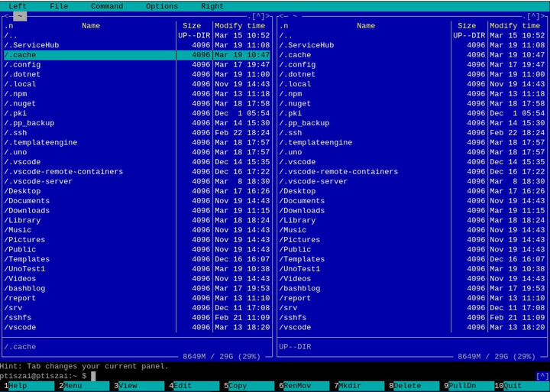Select /.nuget in left panel
The image size is (550, 392).
coord(137,104)
